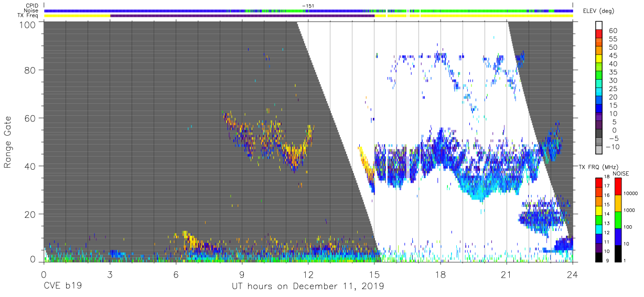Click the white top segment of ELEV colorbar

pos(599,25)
